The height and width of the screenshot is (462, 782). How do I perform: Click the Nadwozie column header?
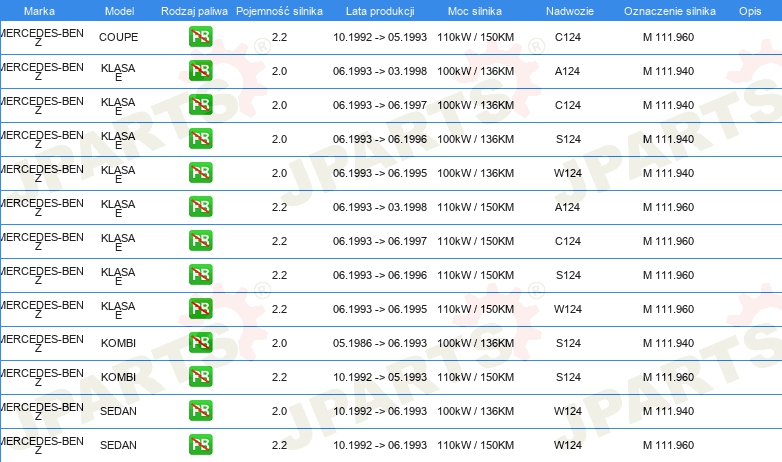(570, 11)
